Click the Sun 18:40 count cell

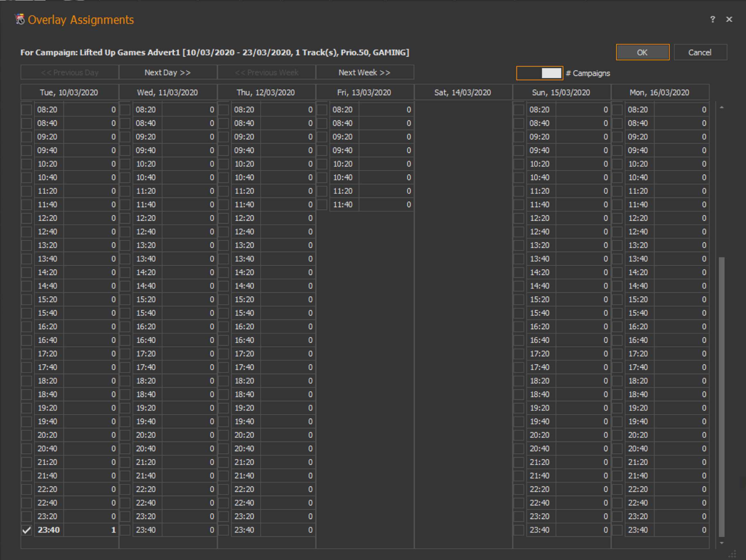584,394
